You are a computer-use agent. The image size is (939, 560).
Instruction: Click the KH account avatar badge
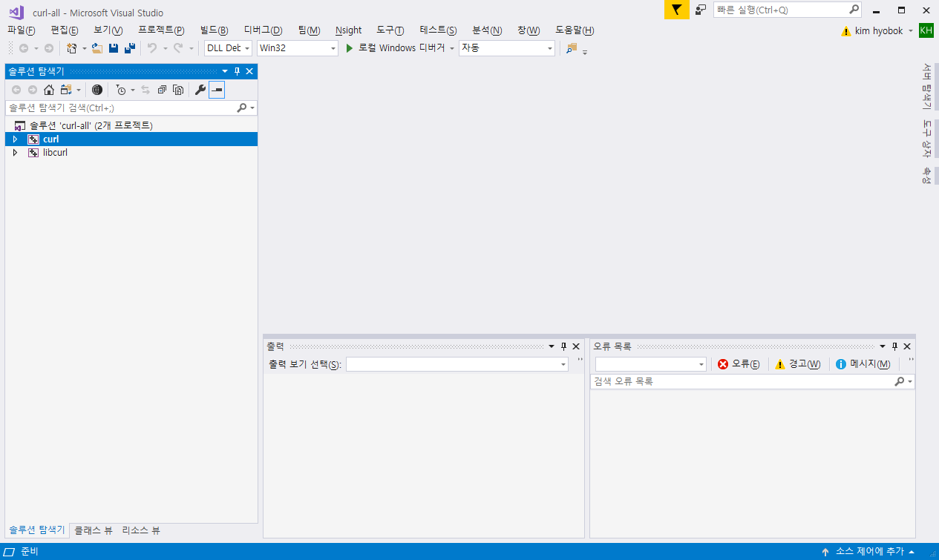pyautogui.click(x=926, y=30)
